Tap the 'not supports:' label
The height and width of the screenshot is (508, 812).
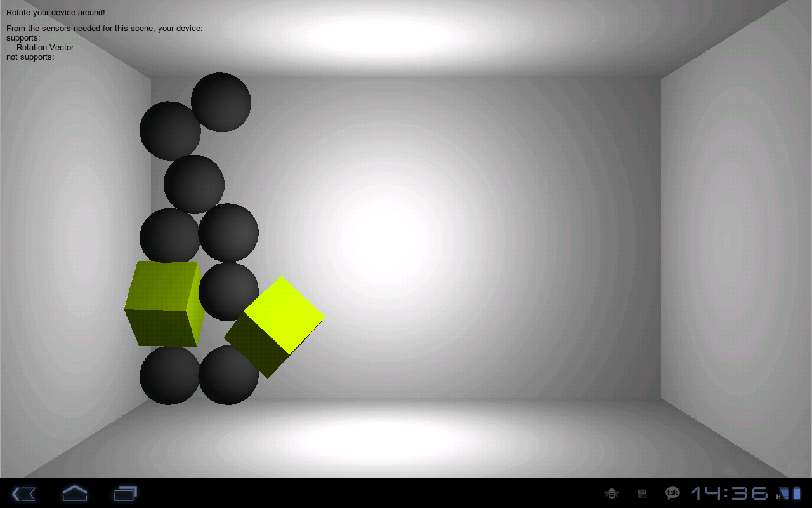[x=30, y=57]
